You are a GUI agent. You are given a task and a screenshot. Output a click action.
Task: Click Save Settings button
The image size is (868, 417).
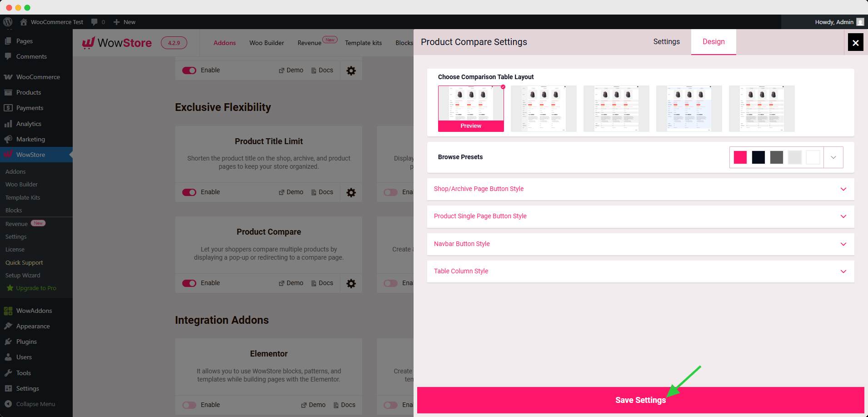[x=640, y=400]
